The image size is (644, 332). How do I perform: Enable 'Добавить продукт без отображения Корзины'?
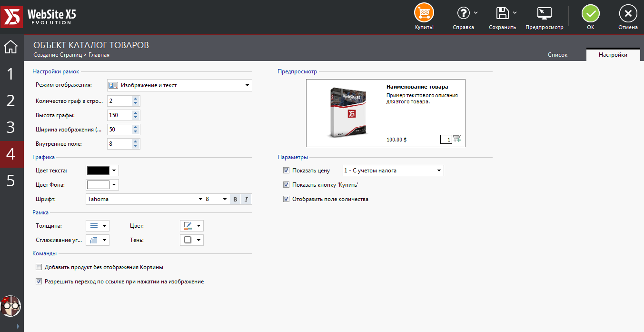39,267
